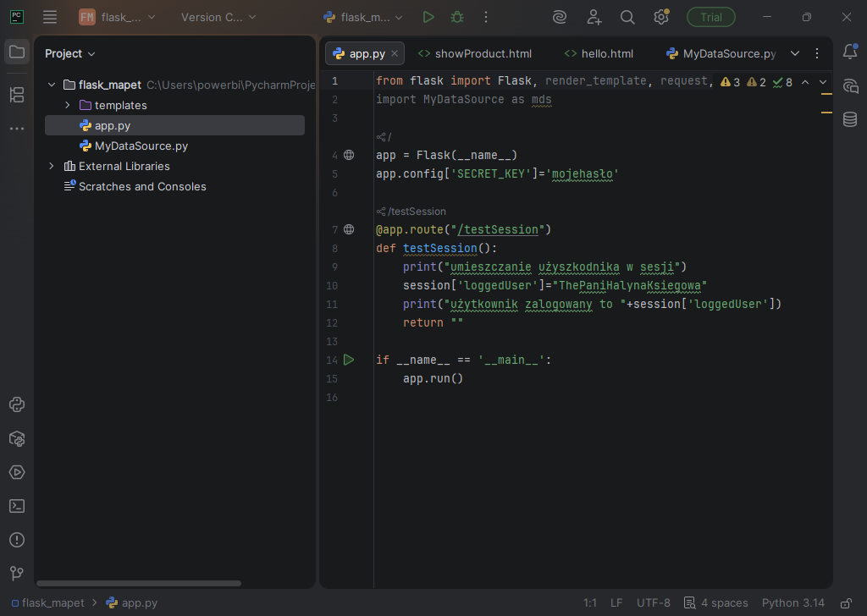Expand External Libraries node
Image resolution: width=867 pixels, height=616 pixels.
(x=52, y=166)
